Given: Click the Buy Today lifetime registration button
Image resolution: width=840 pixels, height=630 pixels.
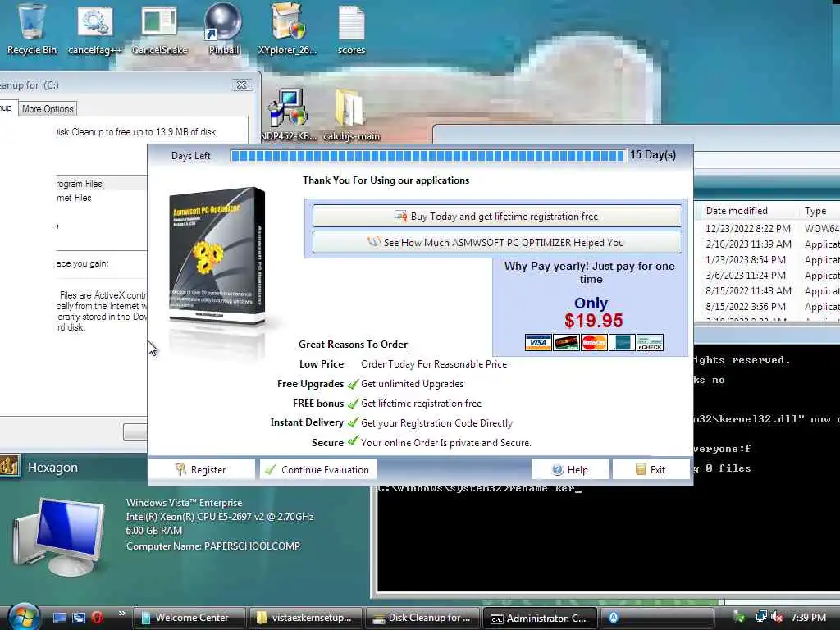Looking at the screenshot, I should 496,217.
